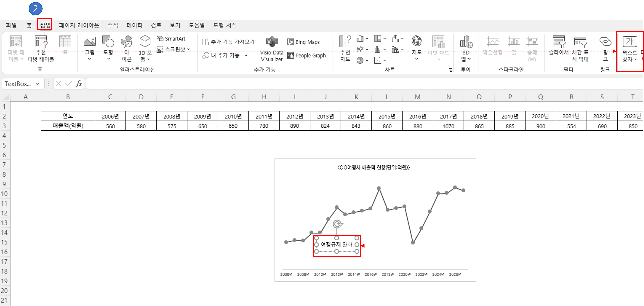
Task: Expand the Name Box dropdown arrow
Action: (37, 84)
